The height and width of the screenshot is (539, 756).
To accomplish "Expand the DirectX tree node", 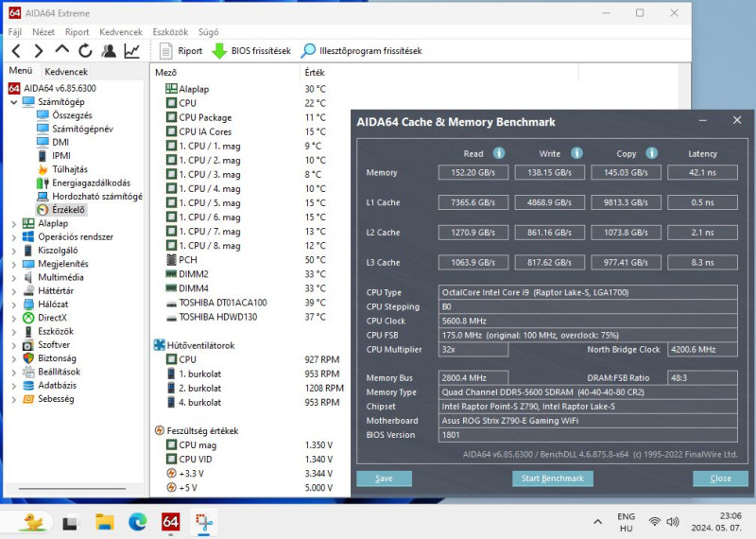I will click(14, 319).
